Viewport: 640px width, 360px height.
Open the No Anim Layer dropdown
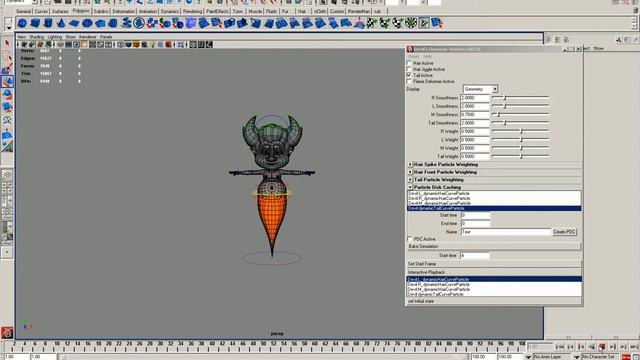(x=528, y=357)
